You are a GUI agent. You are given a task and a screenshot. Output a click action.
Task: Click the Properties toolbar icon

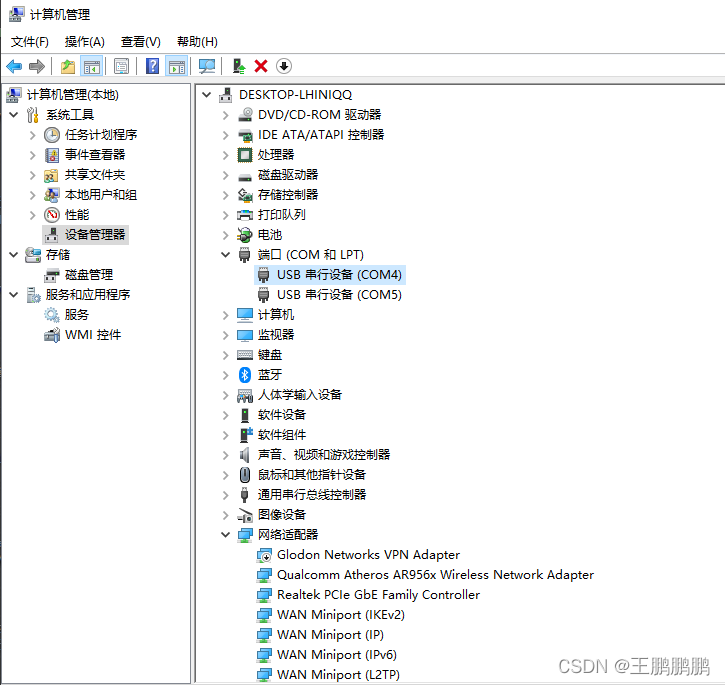point(122,67)
